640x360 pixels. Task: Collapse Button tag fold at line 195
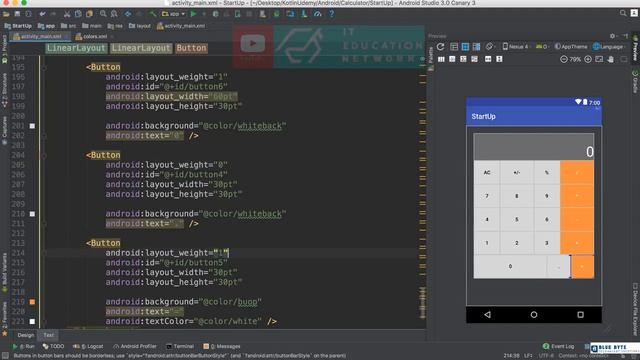point(44,67)
